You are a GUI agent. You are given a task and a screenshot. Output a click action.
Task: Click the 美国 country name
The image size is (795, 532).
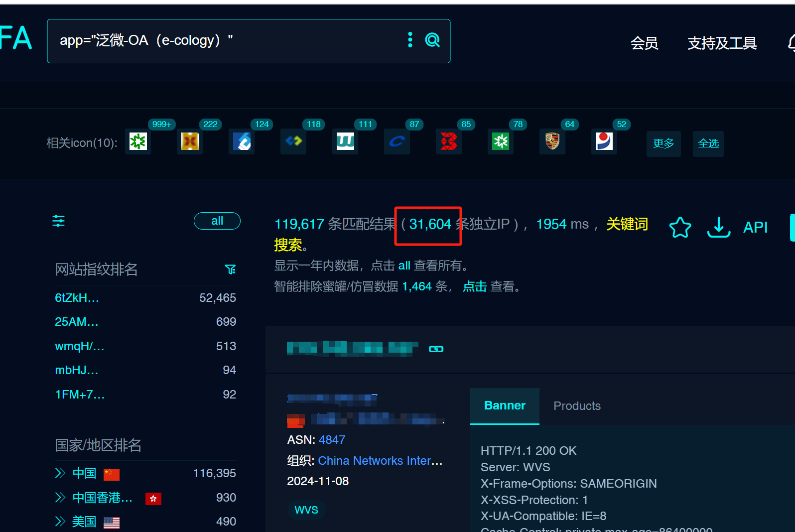pos(84,522)
